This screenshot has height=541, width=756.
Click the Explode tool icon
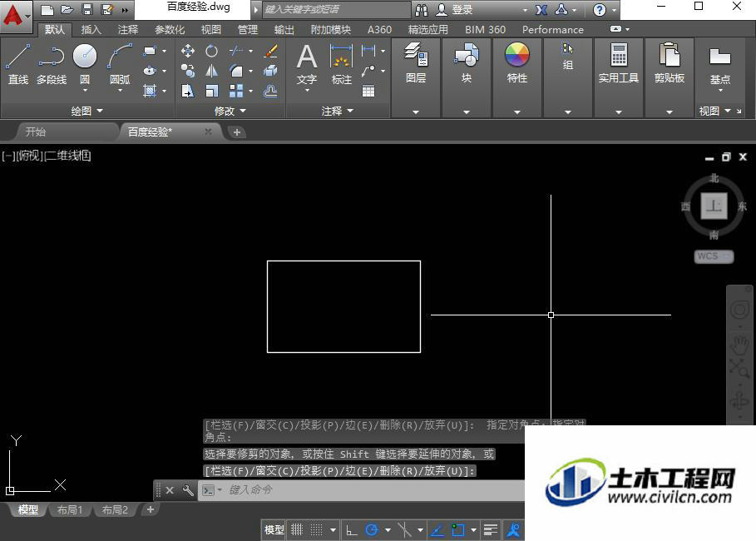coord(271,71)
